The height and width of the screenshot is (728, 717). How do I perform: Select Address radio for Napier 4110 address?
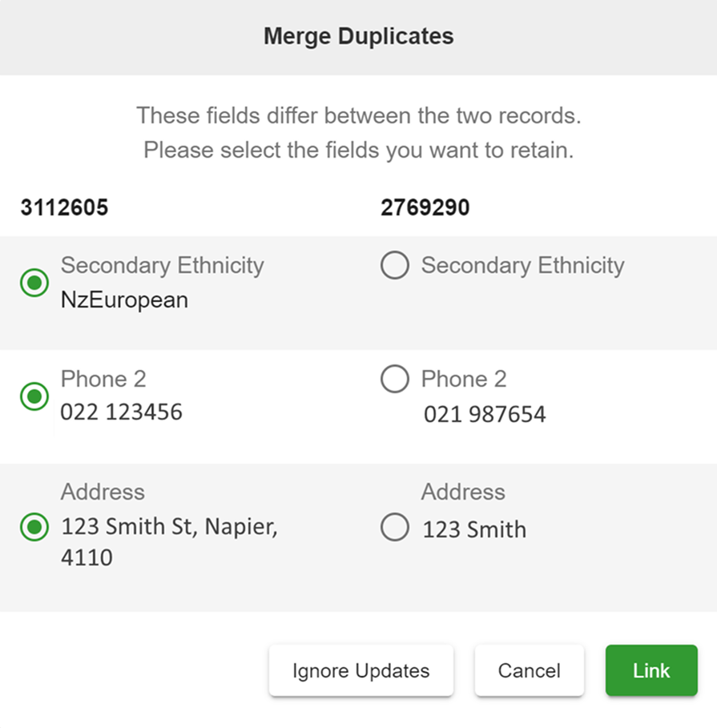pyautogui.click(x=34, y=527)
